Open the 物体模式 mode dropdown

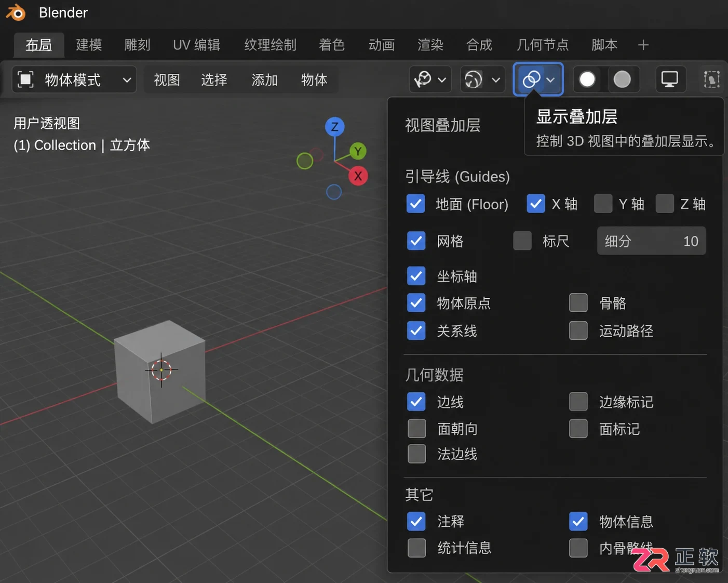[x=74, y=79]
